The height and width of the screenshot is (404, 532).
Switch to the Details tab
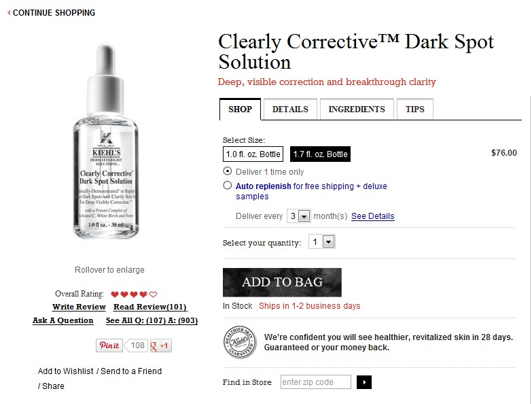tap(290, 110)
